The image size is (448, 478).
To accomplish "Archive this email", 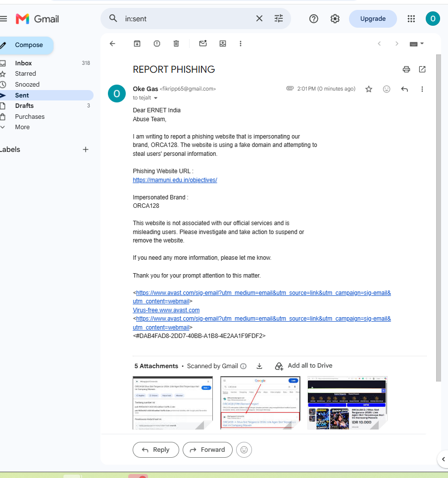I will [137, 44].
